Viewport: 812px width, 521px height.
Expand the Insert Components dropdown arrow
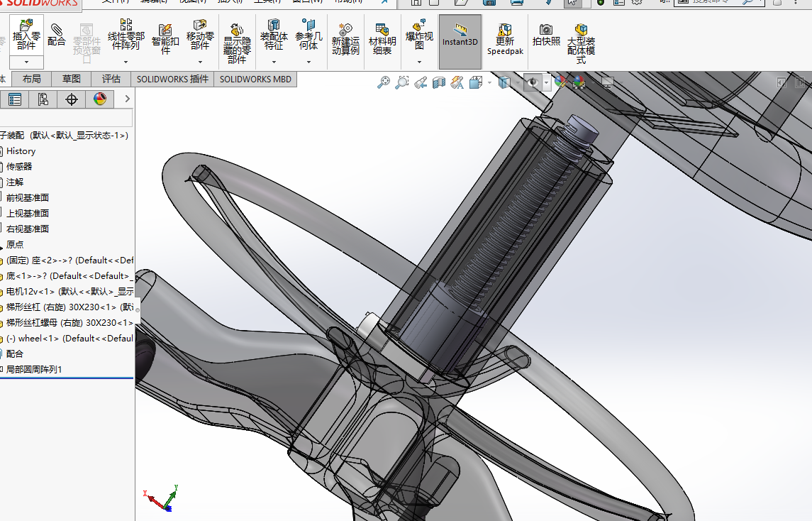pos(26,62)
